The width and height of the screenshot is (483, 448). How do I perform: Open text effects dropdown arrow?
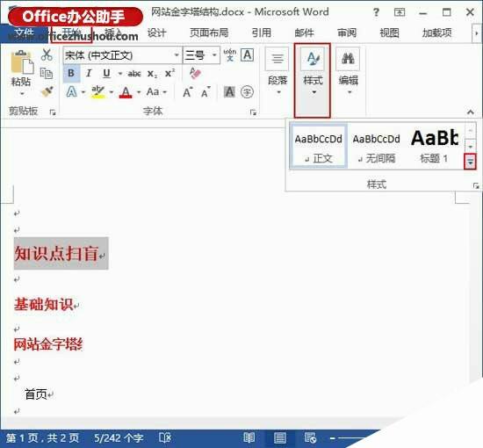83,92
